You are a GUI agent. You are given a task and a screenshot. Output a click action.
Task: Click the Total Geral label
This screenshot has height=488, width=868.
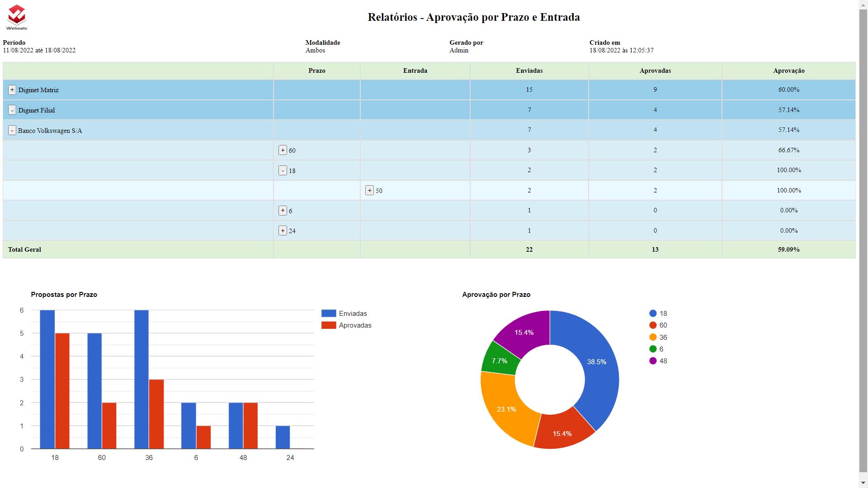tap(24, 249)
